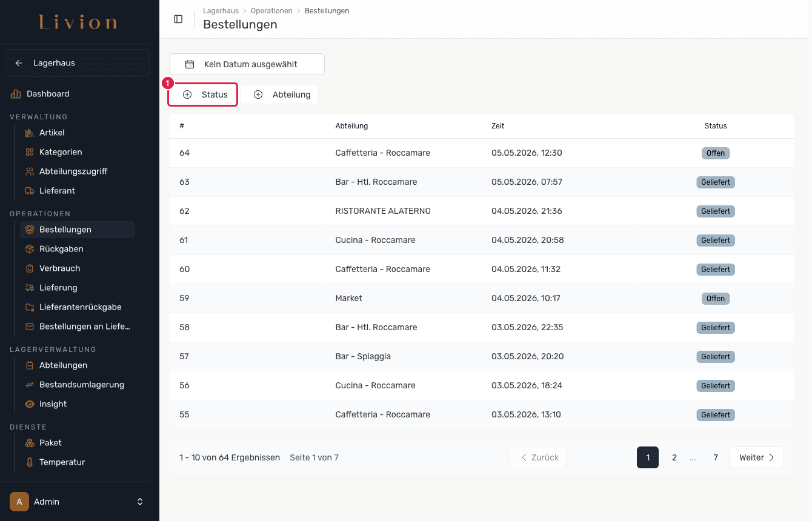Viewport: 812px width, 521px height.
Task: Toggle the sidebar panel icon
Action: click(178, 19)
